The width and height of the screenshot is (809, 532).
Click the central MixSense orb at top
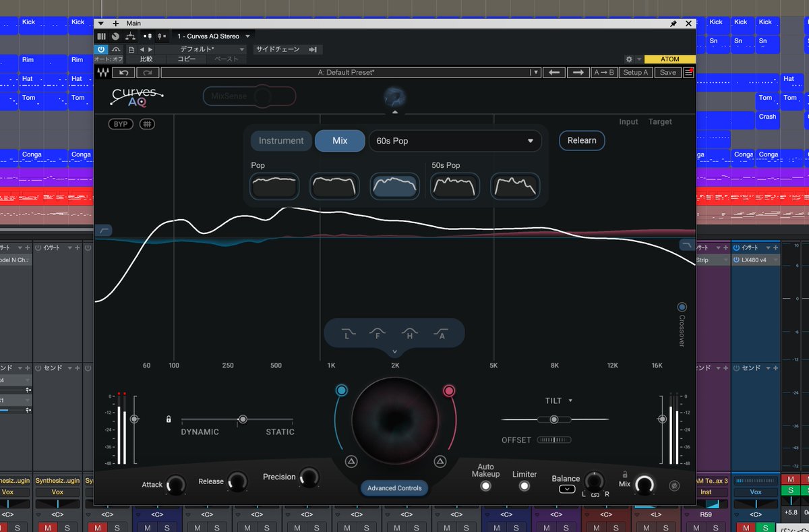[395, 98]
